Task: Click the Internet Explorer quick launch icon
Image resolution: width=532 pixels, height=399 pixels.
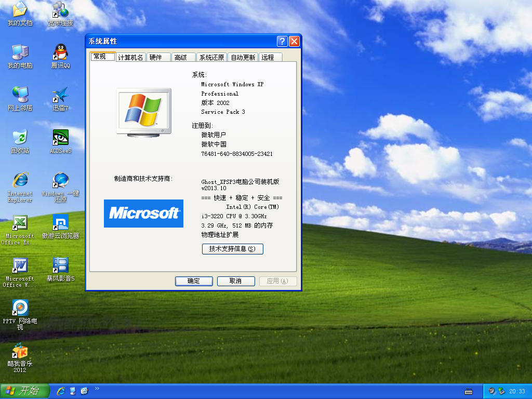Action: coord(61,391)
